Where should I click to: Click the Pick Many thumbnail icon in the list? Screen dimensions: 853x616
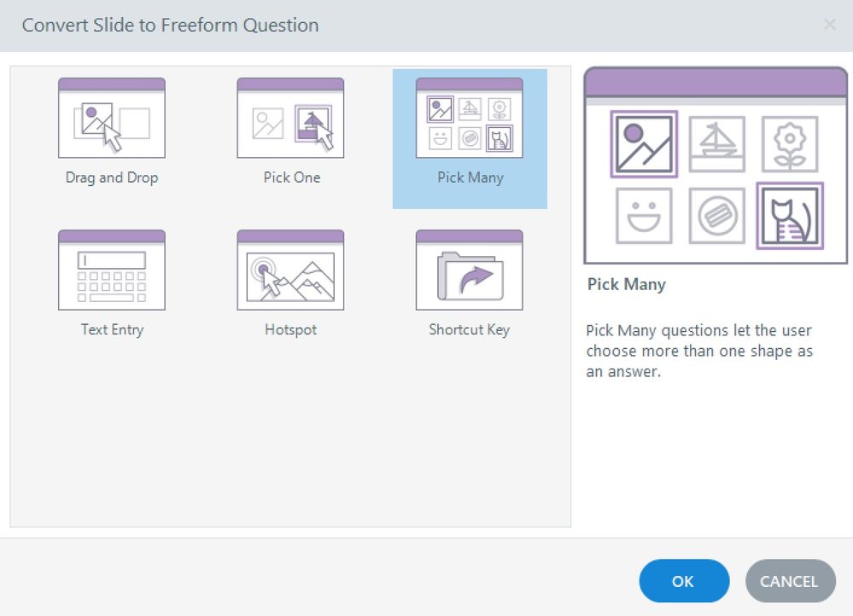[469, 119]
